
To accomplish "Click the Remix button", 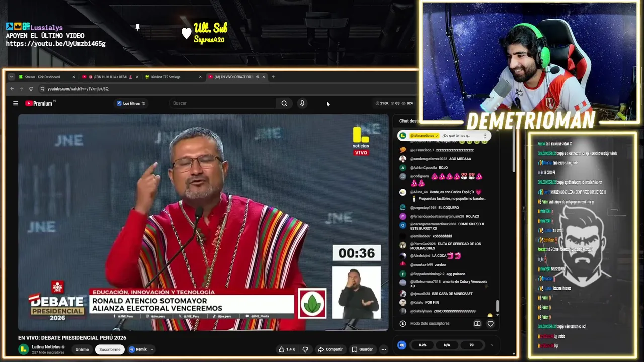I will click(138, 349).
